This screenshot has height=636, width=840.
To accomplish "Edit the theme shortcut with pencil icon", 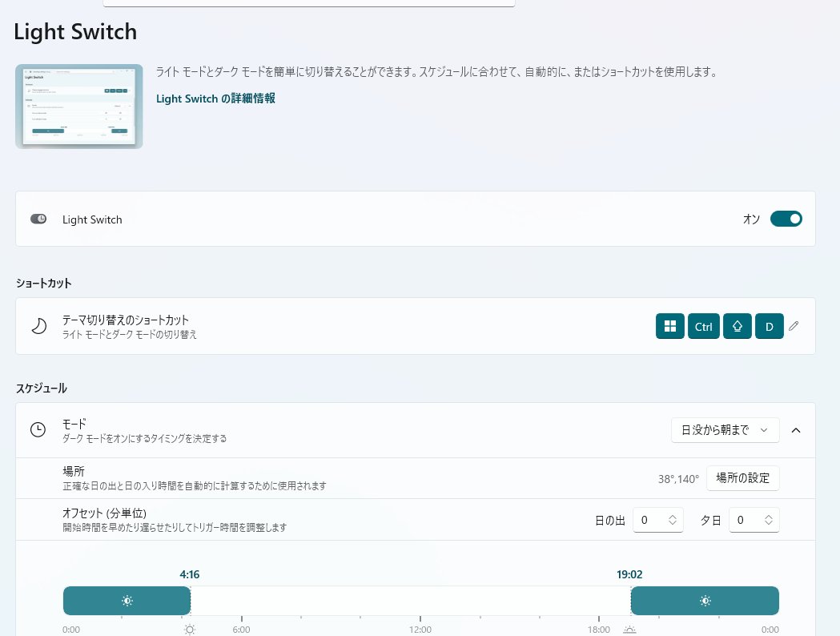I will click(794, 326).
